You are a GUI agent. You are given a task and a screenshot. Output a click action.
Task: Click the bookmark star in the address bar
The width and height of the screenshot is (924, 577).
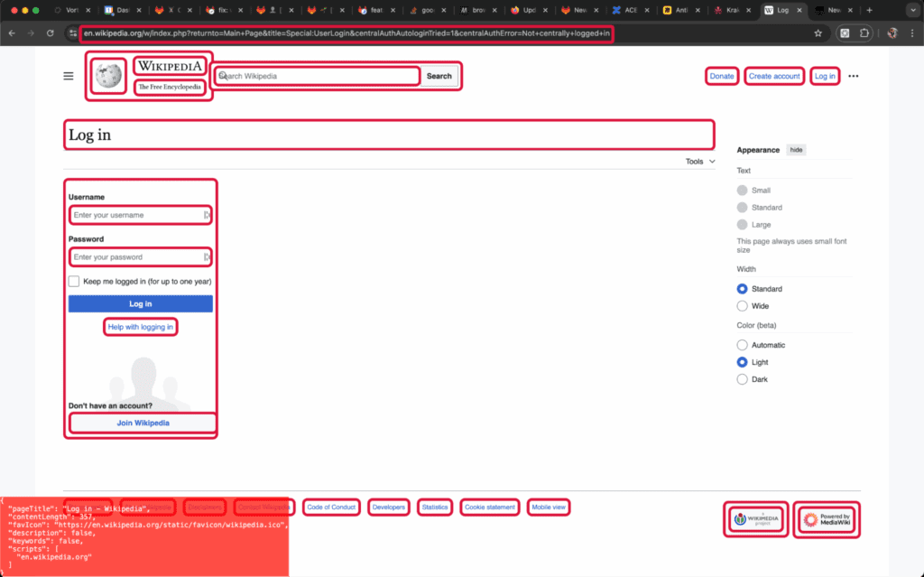[818, 33]
